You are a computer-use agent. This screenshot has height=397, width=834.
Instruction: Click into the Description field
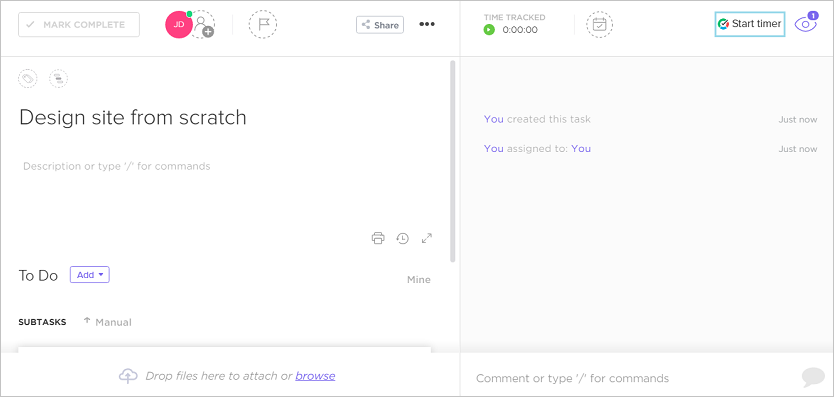[x=117, y=166]
